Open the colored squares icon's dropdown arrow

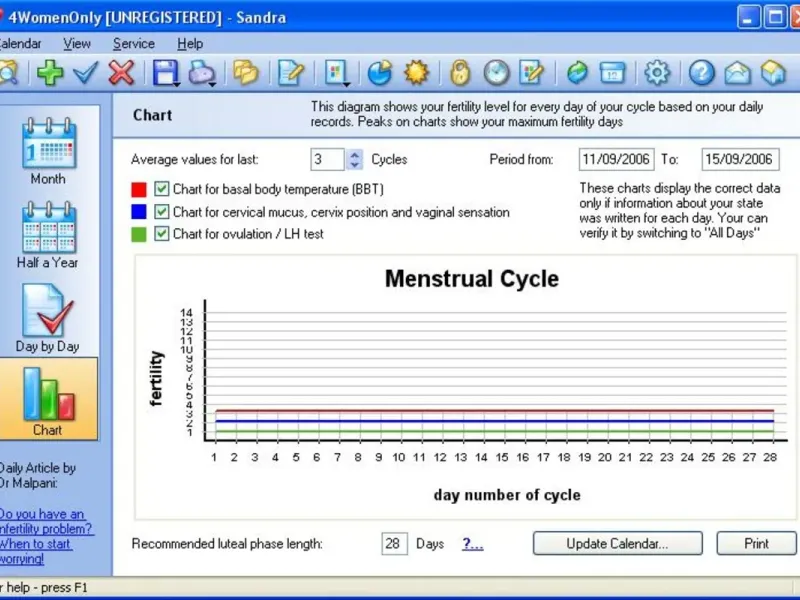346,84
